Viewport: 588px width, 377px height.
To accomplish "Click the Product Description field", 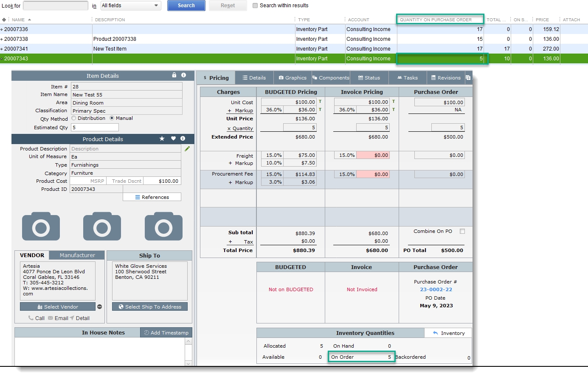I will pyautogui.click(x=126, y=149).
